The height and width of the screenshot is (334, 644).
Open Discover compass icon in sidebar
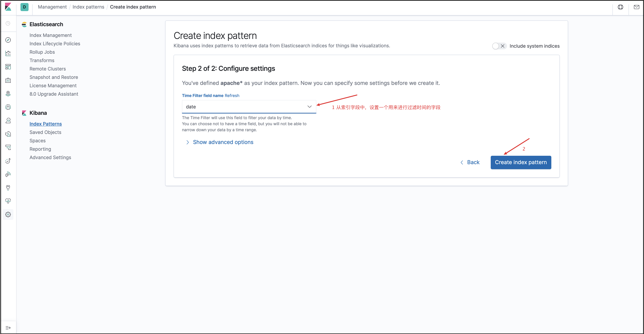point(8,40)
